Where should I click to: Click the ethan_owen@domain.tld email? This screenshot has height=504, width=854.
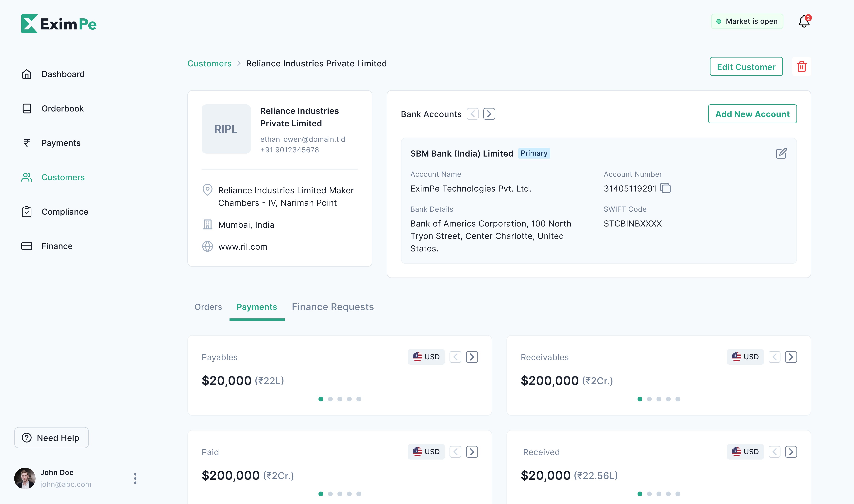[302, 139]
